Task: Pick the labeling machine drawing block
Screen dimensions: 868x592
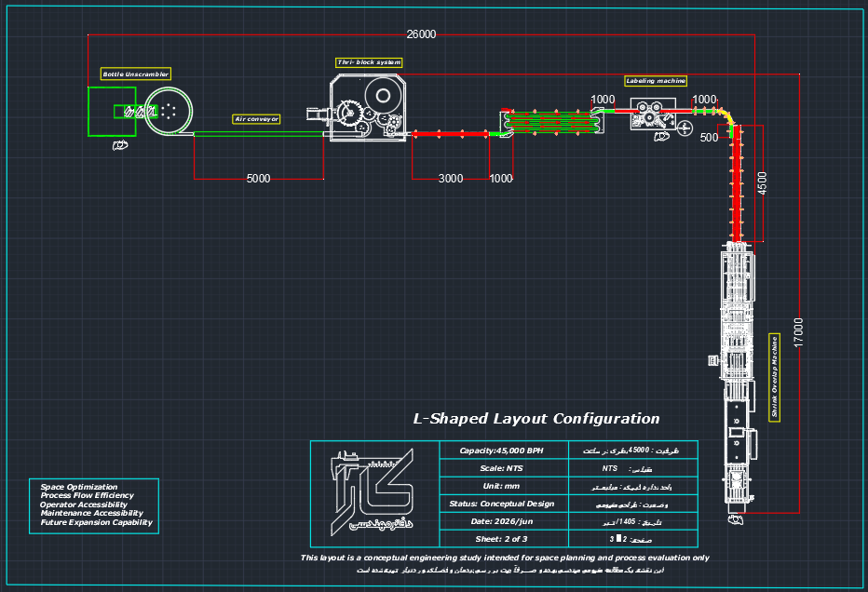Action: click(x=653, y=114)
